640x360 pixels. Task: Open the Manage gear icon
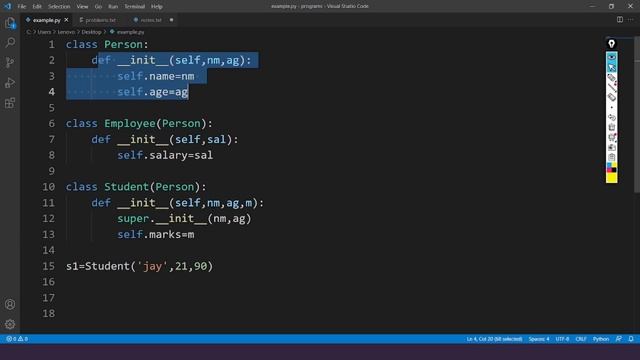(10, 324)
